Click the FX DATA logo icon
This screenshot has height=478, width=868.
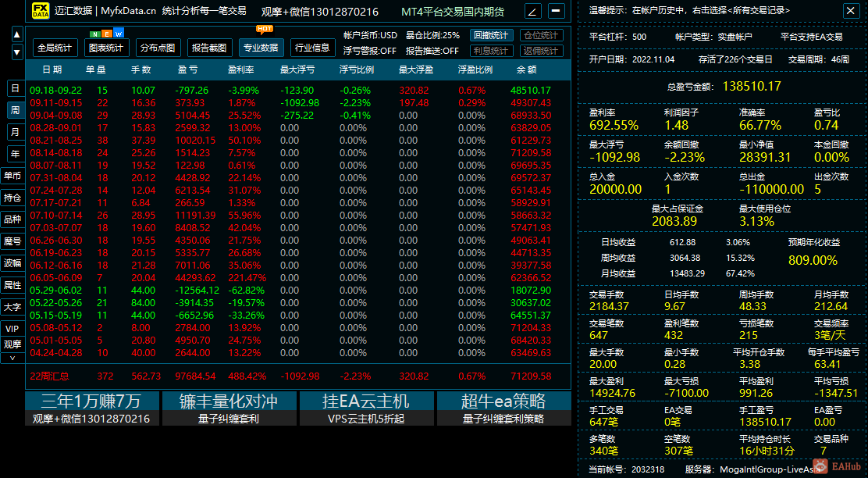(41, 10)
